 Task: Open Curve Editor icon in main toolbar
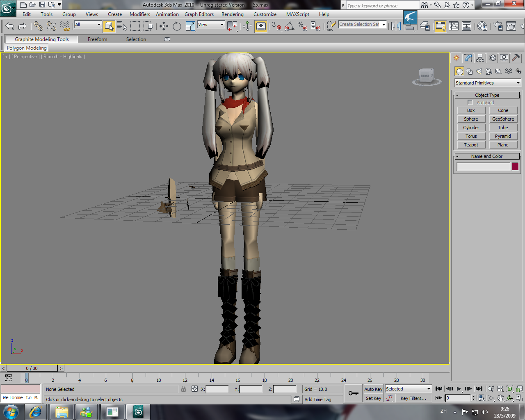454,26
